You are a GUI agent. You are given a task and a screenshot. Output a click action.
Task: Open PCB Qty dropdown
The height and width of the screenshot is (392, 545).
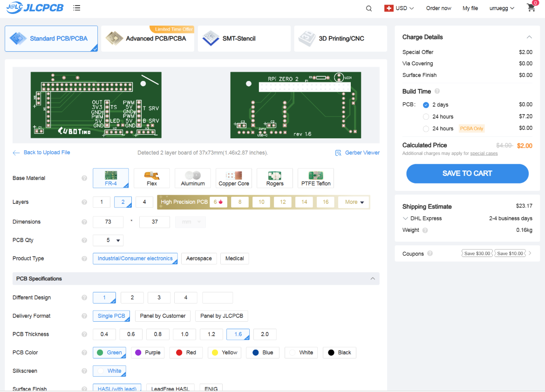[x=108, y=240]
